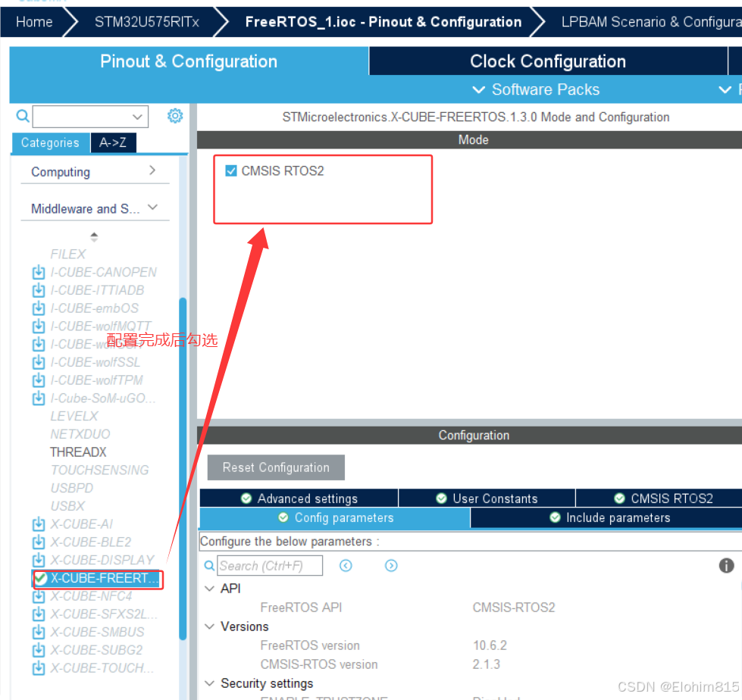
Task: Click the STM32U575RITx breadcrumb
Action: pyautogui.click(x=147, y=22)
